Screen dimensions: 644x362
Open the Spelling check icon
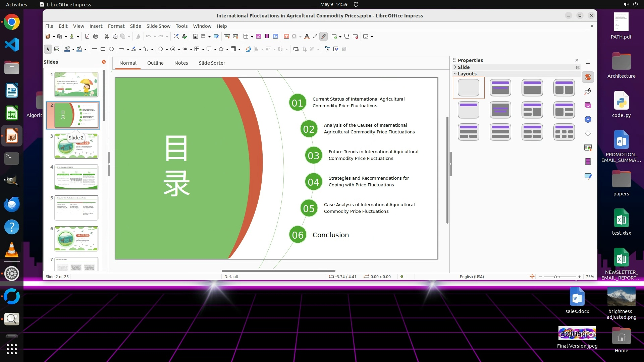click(184, 37)
